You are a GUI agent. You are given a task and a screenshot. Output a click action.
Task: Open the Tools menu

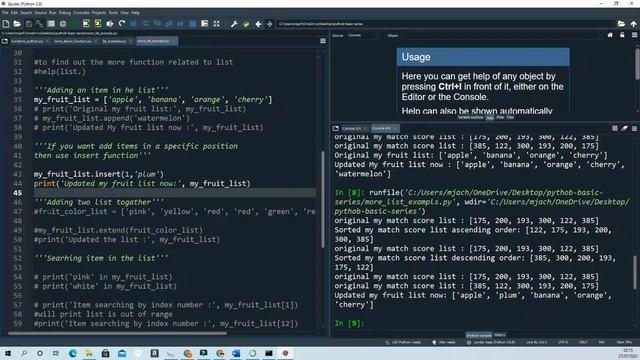click(113, 13)
